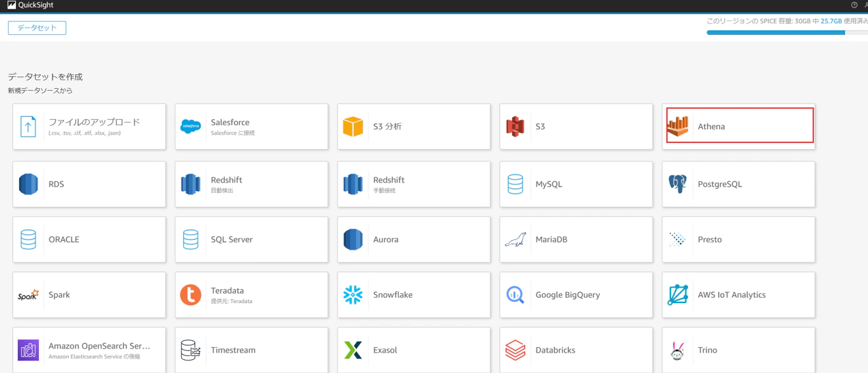Select the Presto label
The image size is (868, 373).
point(710,239)
